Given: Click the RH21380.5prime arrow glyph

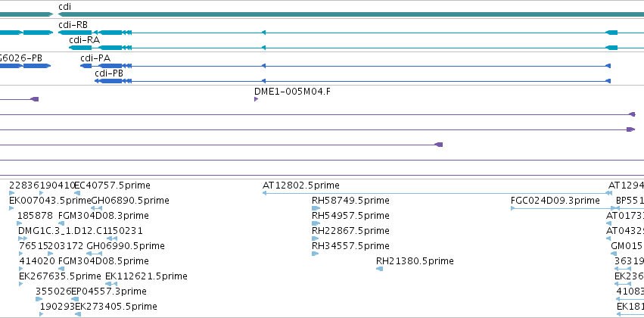Looking at the screenshot, I should [x=379, y=269].
